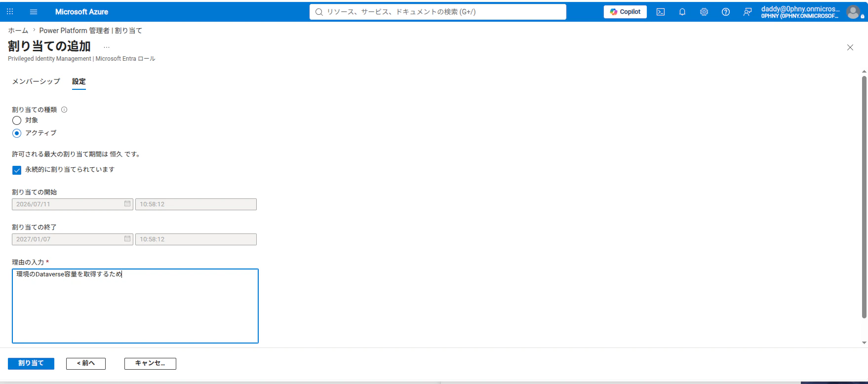Show info tooltip for 割り当ての種類
The image size is (868, 384).
point(64,110)
